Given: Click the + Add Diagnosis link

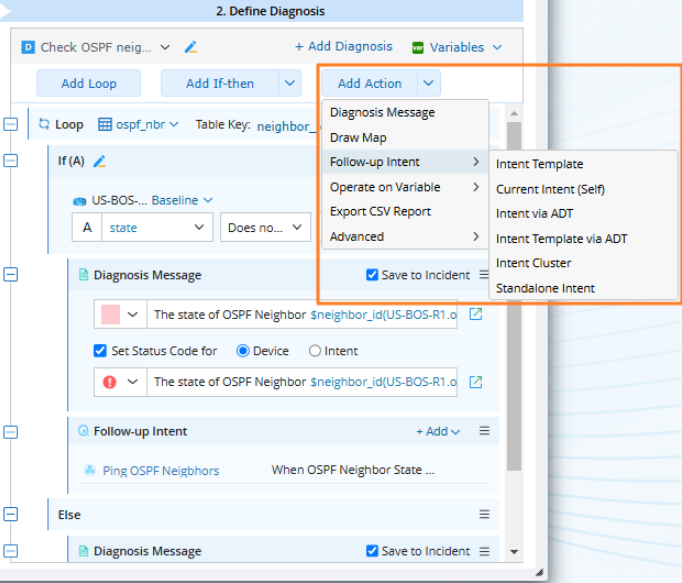Looking at the screenshot, I should pos(344,46).
